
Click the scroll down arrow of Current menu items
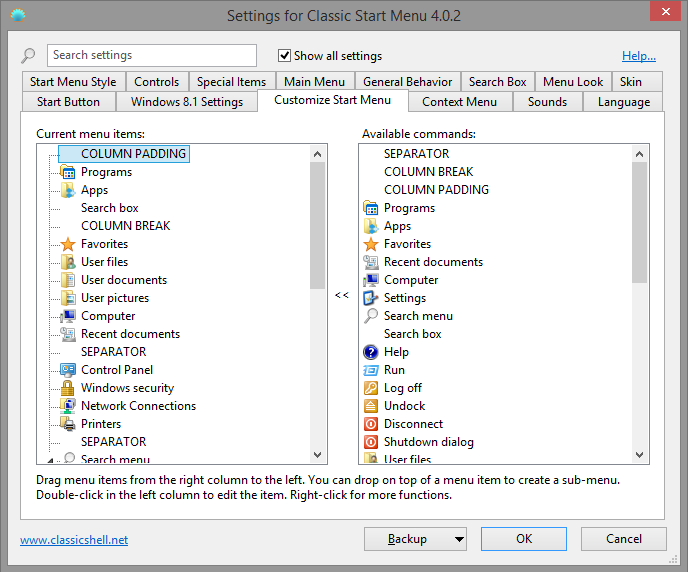coord(318,455)
